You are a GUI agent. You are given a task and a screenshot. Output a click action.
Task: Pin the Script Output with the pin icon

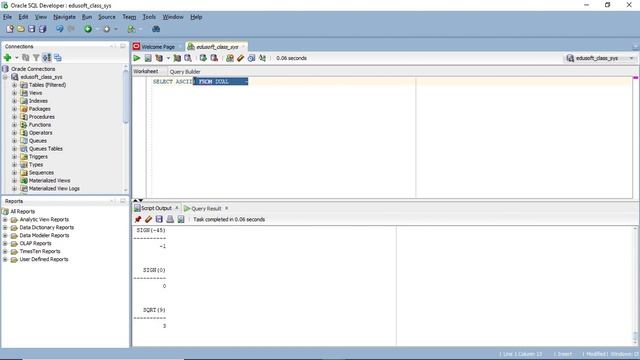click(x=138, y=220)
